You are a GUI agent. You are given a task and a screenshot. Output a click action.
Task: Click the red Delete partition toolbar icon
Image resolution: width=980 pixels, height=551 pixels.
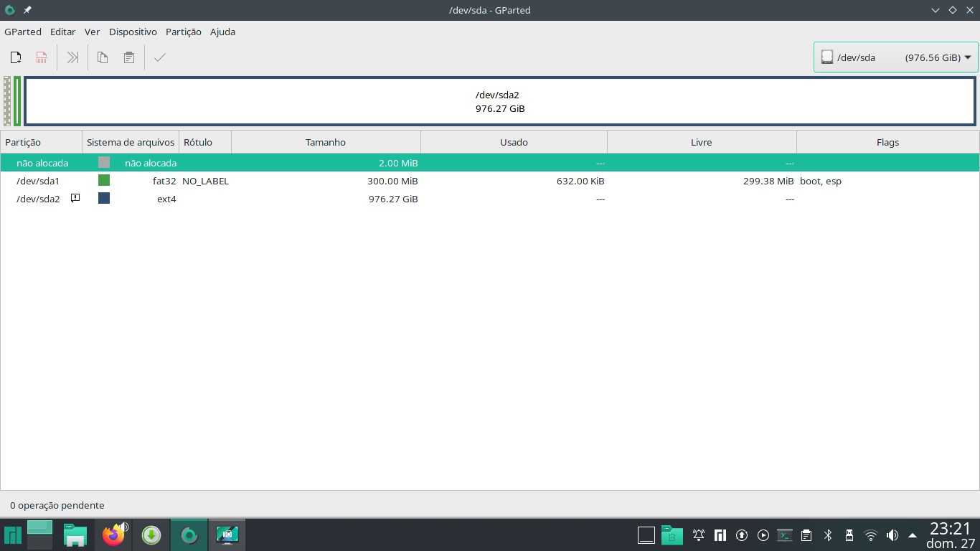(42, 57)
